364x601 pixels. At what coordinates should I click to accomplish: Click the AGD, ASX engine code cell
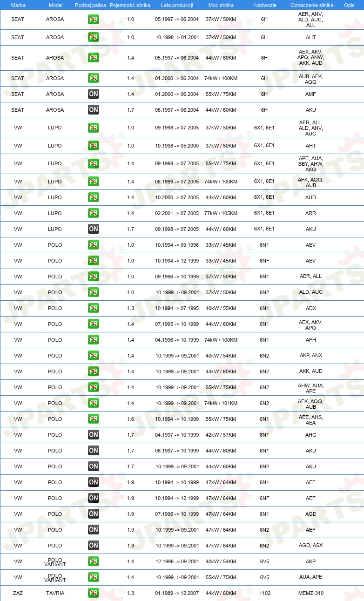311,546
